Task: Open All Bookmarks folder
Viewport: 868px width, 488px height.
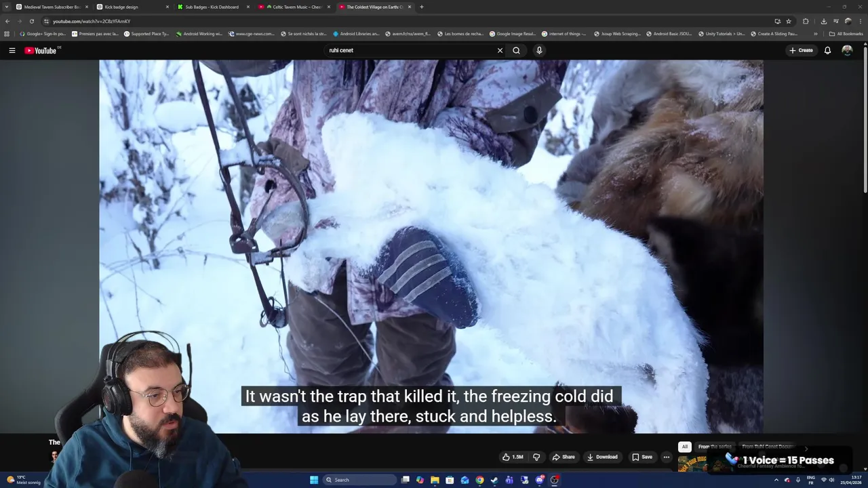Action: point(846,33)
